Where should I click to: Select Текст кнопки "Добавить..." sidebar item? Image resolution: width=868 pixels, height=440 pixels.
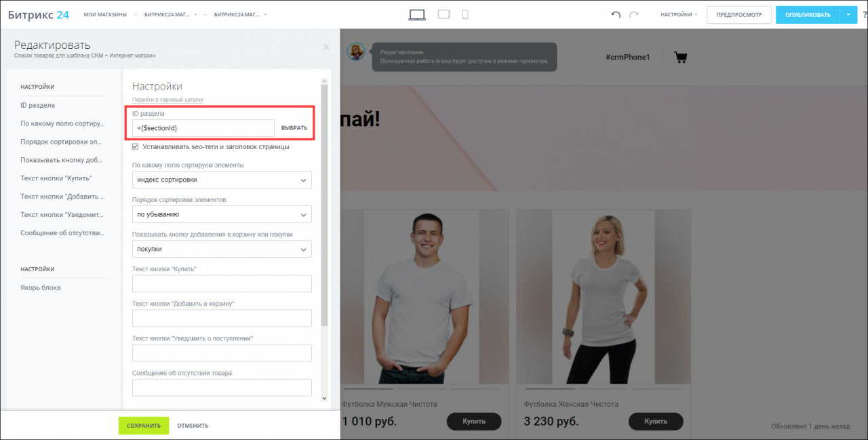(63, 196)
